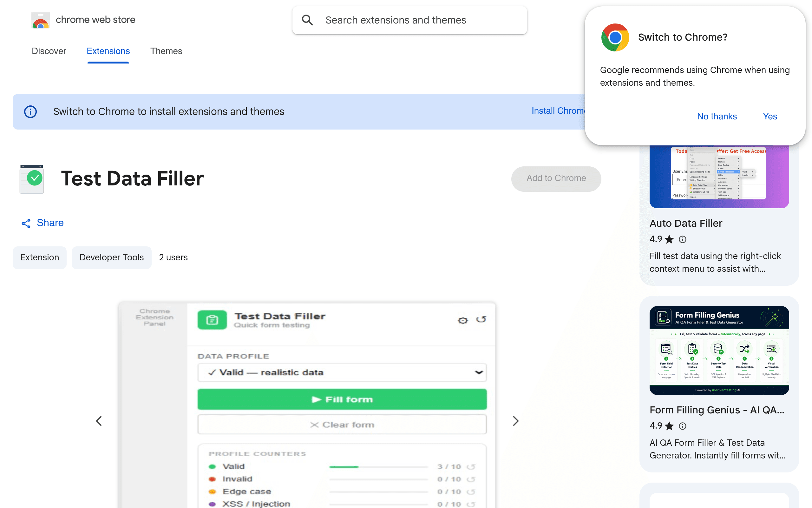Open Auto Data Filler preview thumbnail
Image resolution: width=812 pixels, height=508 pixels.
point(719,177)
